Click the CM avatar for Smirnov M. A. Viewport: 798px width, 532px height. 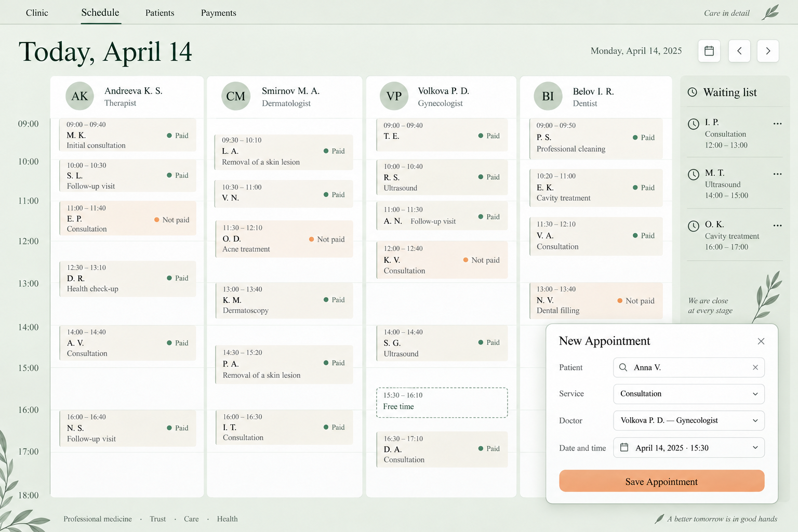pyautogui.click(x=236, y=96)
